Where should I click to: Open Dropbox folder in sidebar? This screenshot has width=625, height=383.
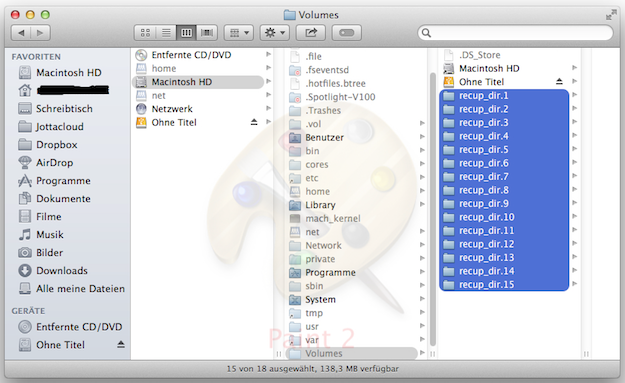(x=48, y=144)
